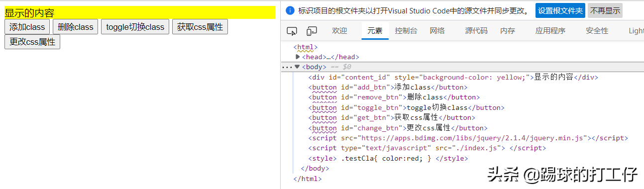The width and height of the screenshot is (644, 189).
Task: Click the blue info icon in notification bar
Action: 291,10
